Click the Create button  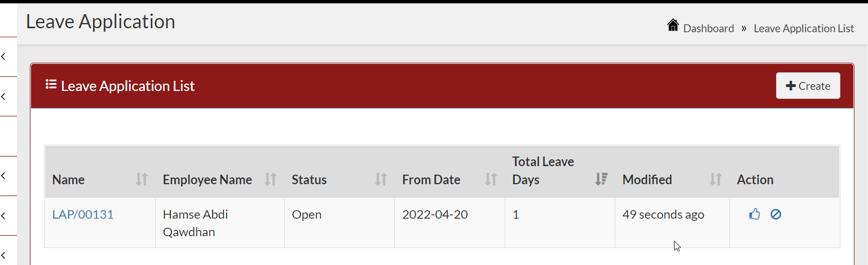coord(808,86)
